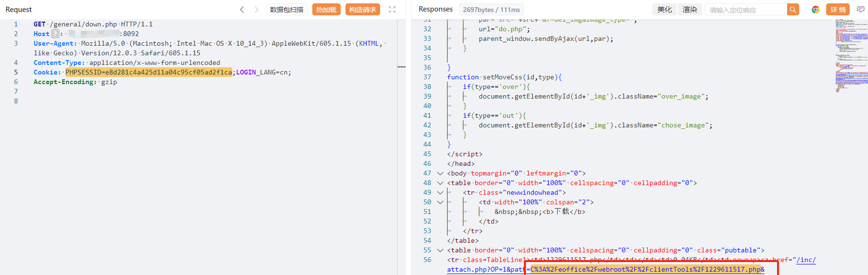
Task: Expand request panel to fullscreen
Action: 392,9
